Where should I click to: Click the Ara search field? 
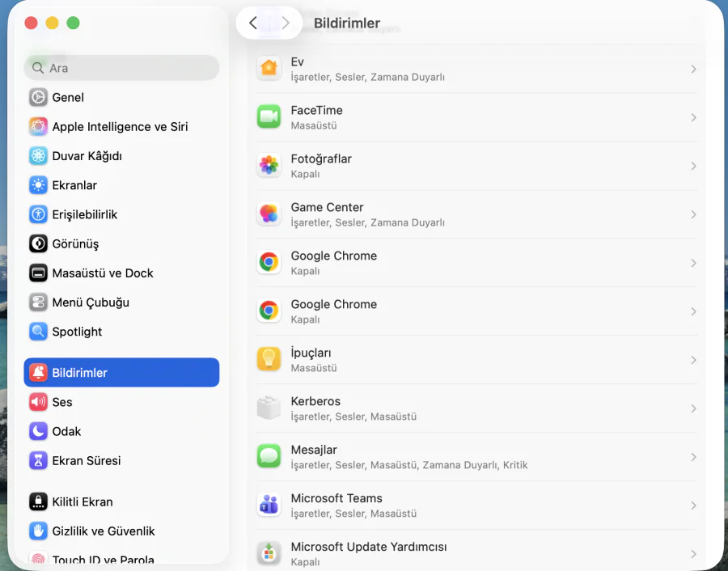coord(121,68)
